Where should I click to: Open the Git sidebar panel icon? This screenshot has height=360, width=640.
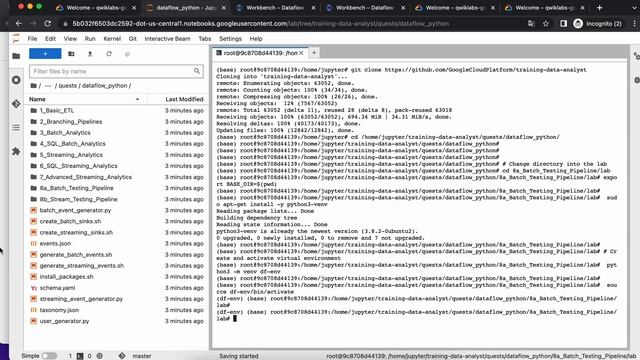[x=16, y=104]
